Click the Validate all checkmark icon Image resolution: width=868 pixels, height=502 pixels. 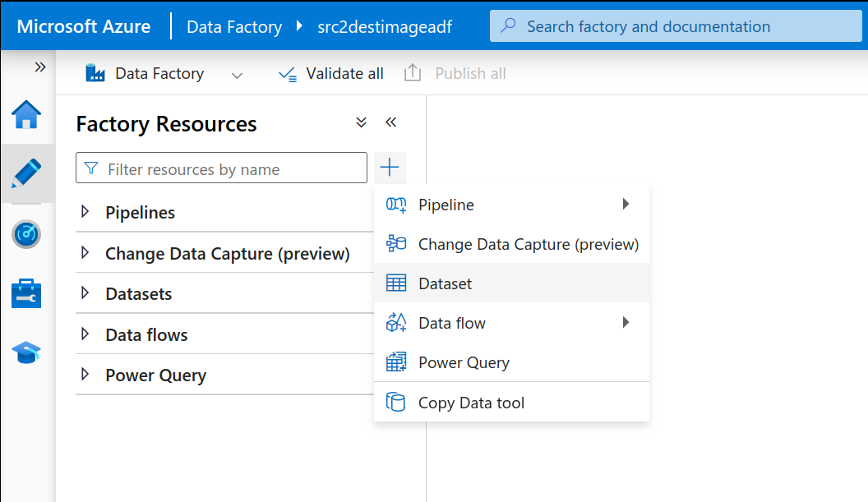[288, 74]
